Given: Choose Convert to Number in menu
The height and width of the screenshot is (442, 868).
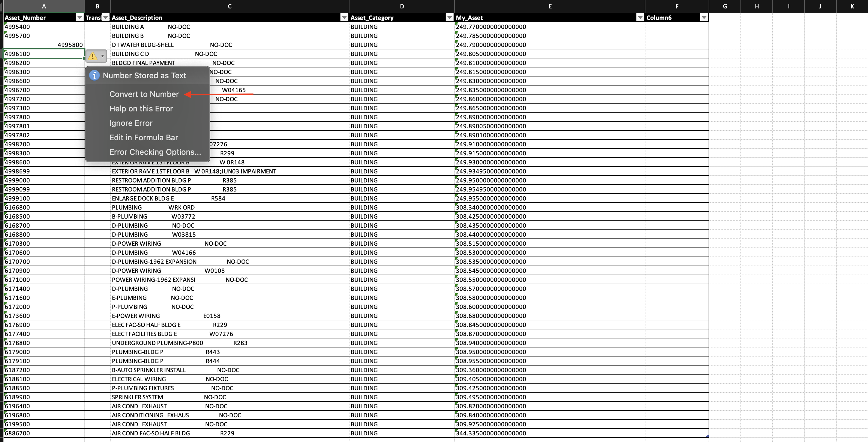Looking at the screenshot, I should [x=144, y=94].
